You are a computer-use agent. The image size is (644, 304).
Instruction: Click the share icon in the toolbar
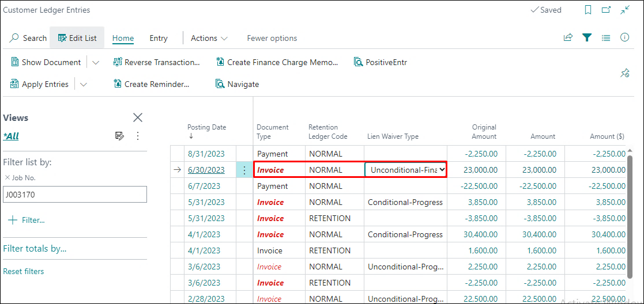[x=568, y=38]
